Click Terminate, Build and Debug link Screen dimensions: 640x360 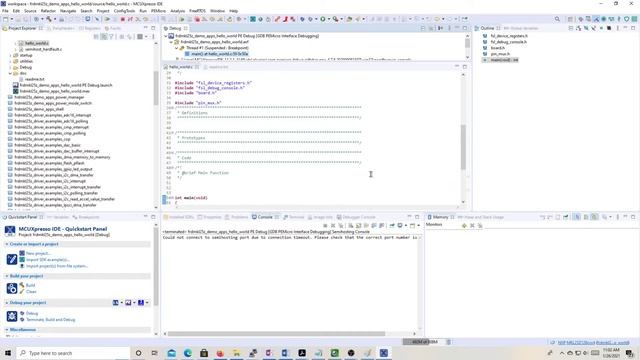click(x=51, y=320)
